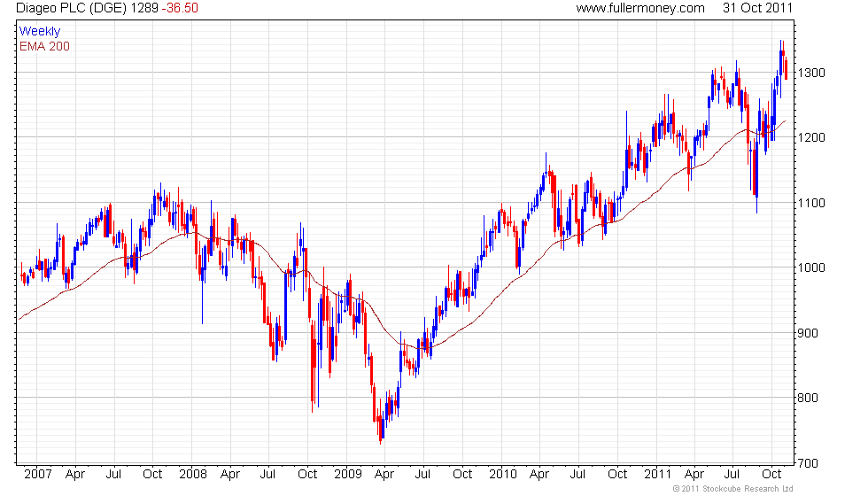Screen dimensions: 868x496
Task: Click the '2011' time axis label
Action: 657,475
